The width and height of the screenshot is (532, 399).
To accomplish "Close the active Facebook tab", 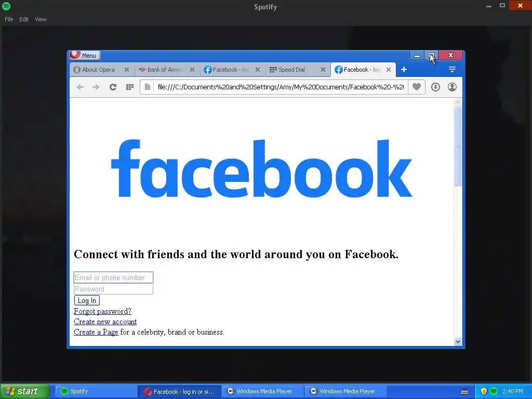I will click(x=389, y=70).
